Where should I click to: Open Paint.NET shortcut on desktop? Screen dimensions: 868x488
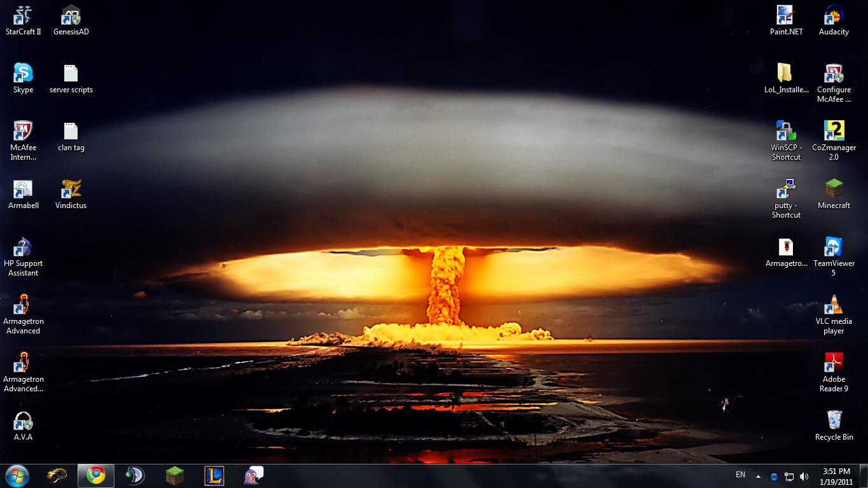tap(786, 15)
